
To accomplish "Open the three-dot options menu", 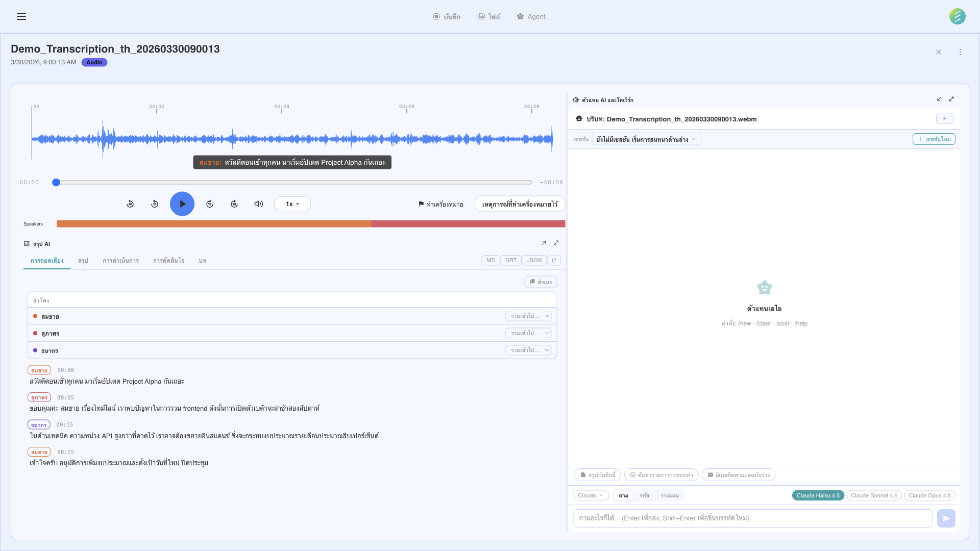I will 960,52.
